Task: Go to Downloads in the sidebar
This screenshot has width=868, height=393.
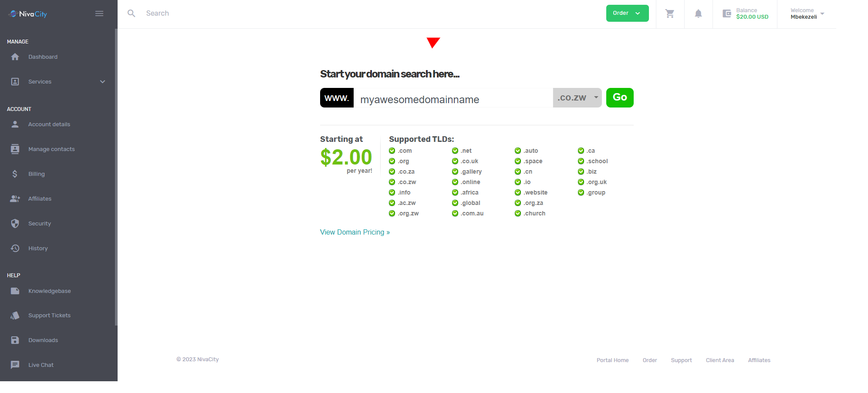Action: (43, 340)
